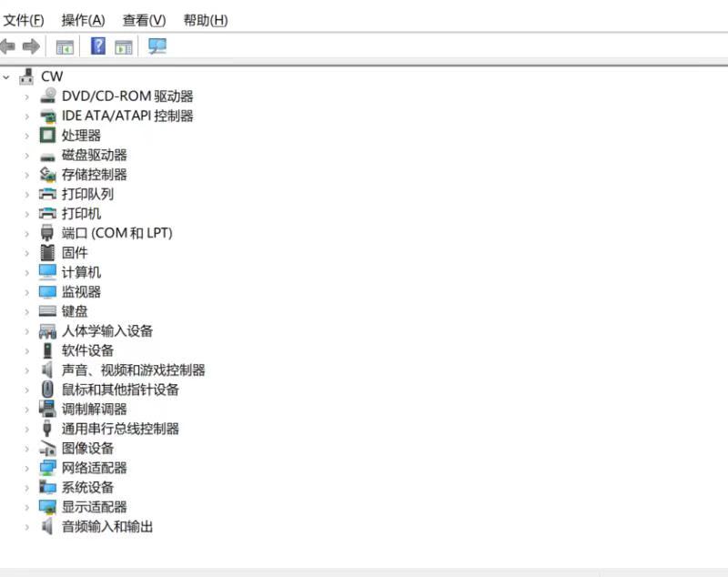Click the blue question mark help icon
Viewport: 728px width, 577px height.
click(x=98, y=46)
